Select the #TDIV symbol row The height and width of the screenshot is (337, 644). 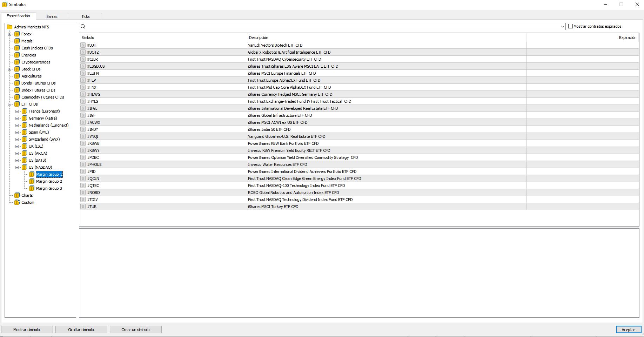(359, 200)
